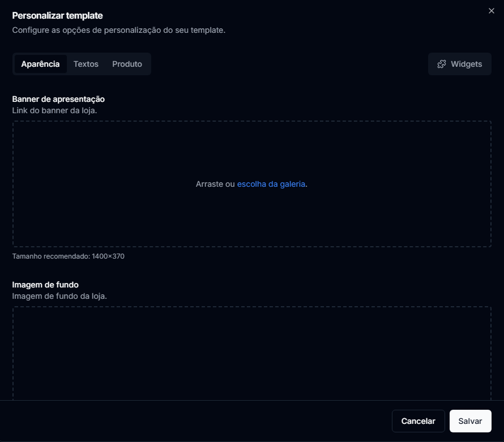Image resolution: width=504 pixels, height=442 pixels.
Task: Select the Aparência tab
Action: (x=41, y=64)
